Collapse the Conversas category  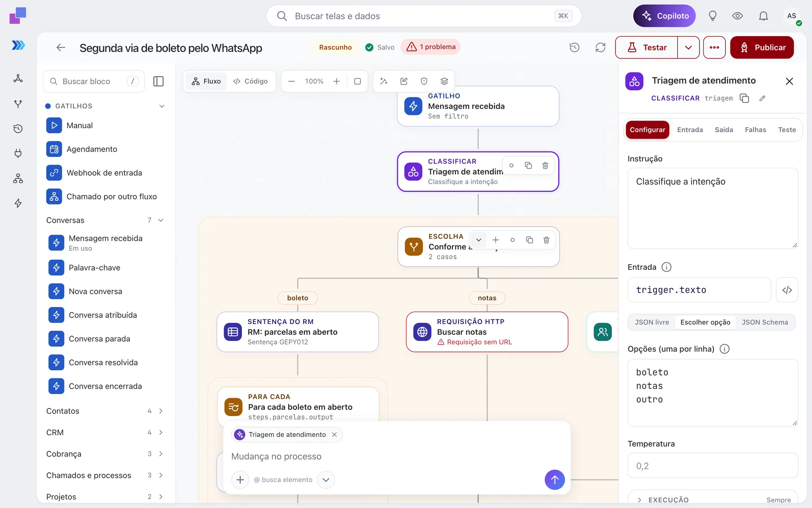coord(161,220)
